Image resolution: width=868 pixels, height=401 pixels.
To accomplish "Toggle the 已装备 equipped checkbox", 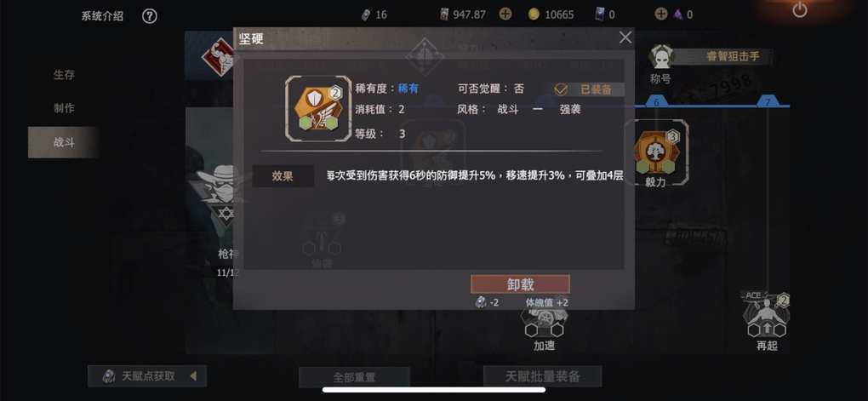I will [562, 89].
